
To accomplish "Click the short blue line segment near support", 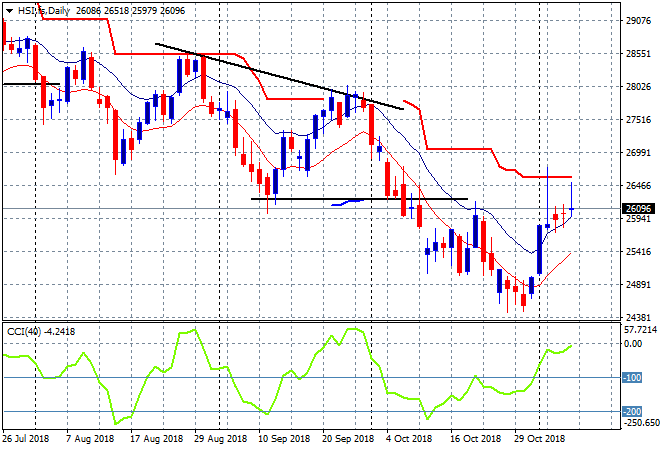I will click(347, 202).
